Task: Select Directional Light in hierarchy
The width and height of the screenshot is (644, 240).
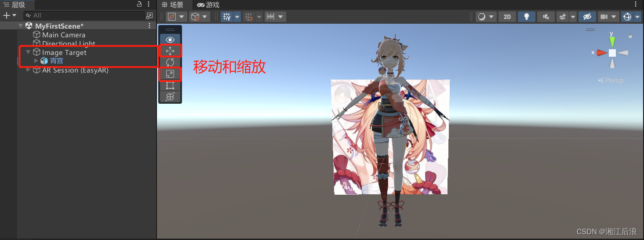Action: click(69, 44)
